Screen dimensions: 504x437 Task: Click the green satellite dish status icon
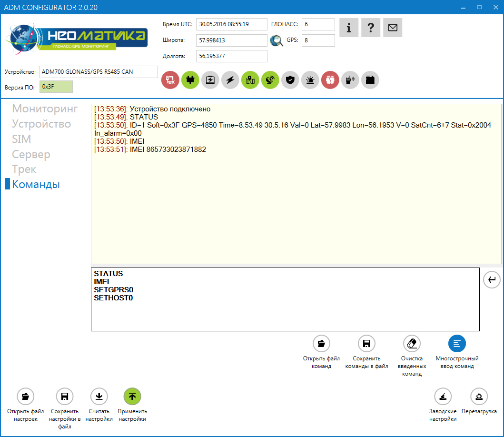pos(270,80)
